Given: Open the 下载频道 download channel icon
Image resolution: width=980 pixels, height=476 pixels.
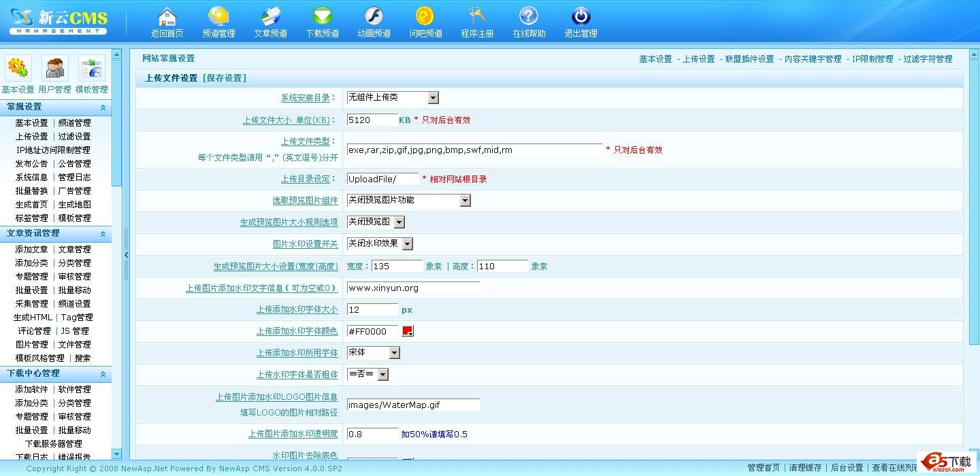Looking at the screenshot, I should point(322,16).
